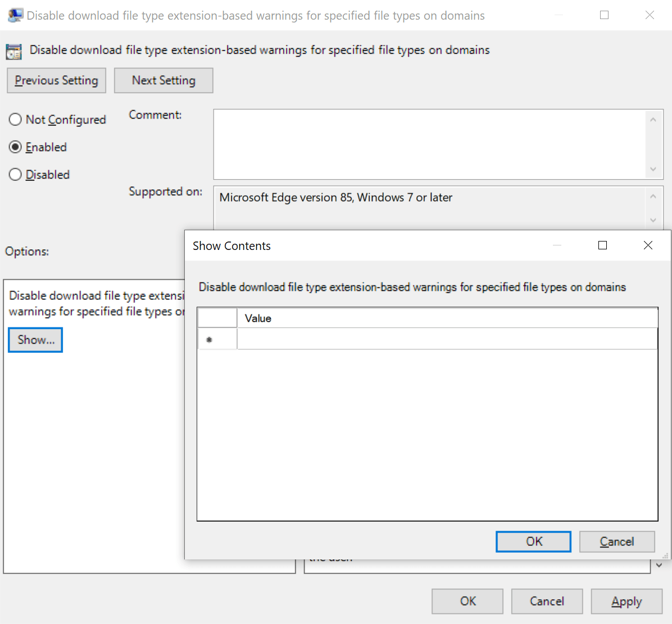This screenshot has width=672, height=624.
Task: Close the Show Contents dialog
Action: click(x=648, y=245)
